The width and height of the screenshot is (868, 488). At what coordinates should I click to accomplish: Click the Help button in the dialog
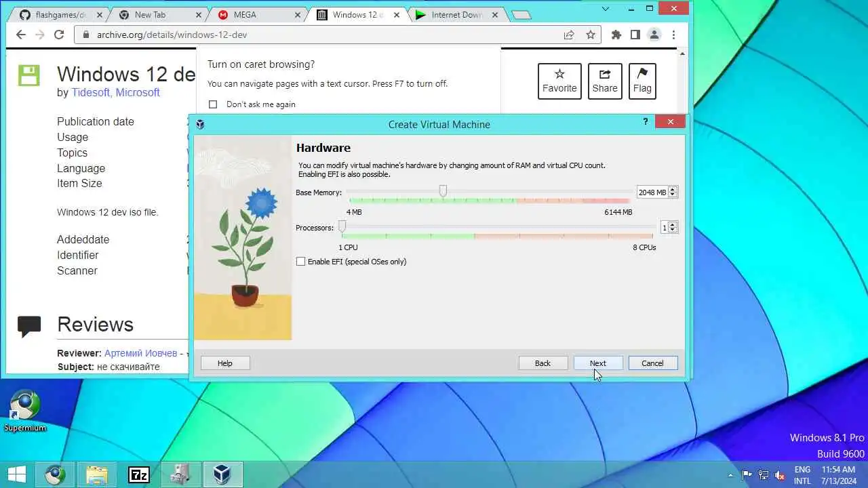[x=225, y=363]
